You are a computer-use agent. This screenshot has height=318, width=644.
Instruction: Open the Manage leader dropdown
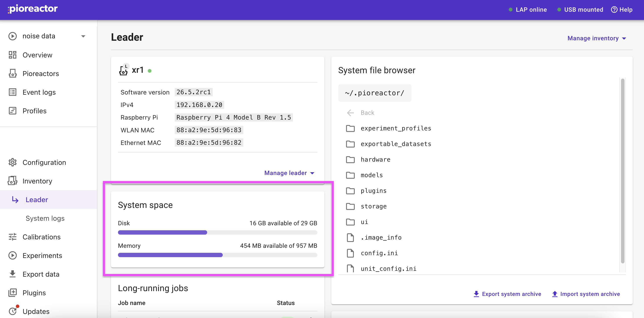click(289, 173)
